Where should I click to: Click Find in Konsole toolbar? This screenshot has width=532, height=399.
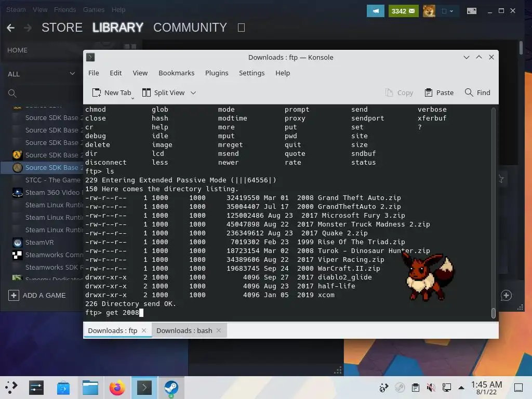point(477,92)
